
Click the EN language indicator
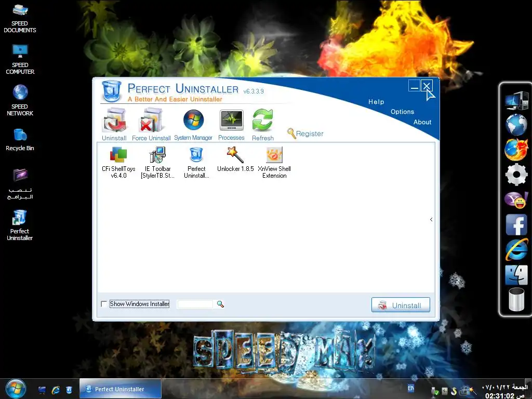point(411,388)
